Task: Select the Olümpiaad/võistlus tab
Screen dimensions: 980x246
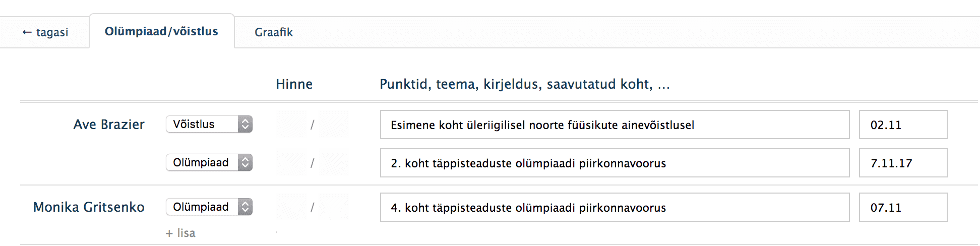Action: [x=161, y=31]
